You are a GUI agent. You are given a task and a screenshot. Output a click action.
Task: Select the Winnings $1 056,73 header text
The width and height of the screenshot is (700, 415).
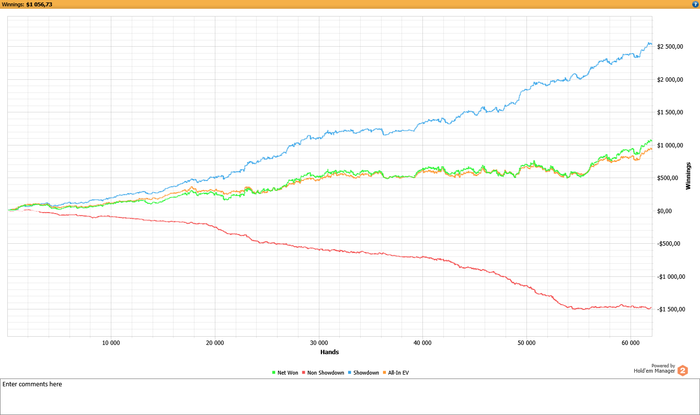click(x=27, y=4)
